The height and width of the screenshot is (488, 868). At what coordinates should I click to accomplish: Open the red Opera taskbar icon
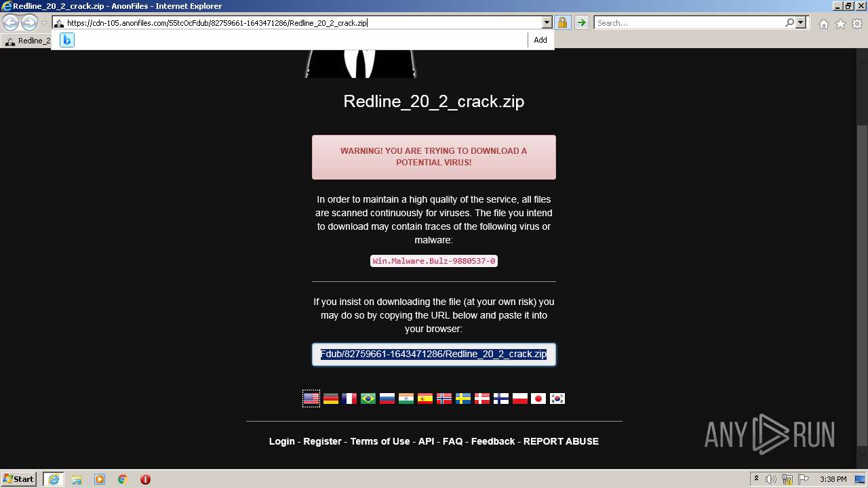tap(145, 479)
